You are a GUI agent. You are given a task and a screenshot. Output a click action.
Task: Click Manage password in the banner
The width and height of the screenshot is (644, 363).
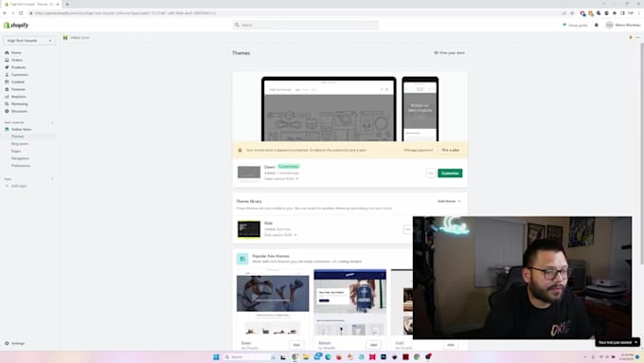pyautogui.click(x=418, y=151)
